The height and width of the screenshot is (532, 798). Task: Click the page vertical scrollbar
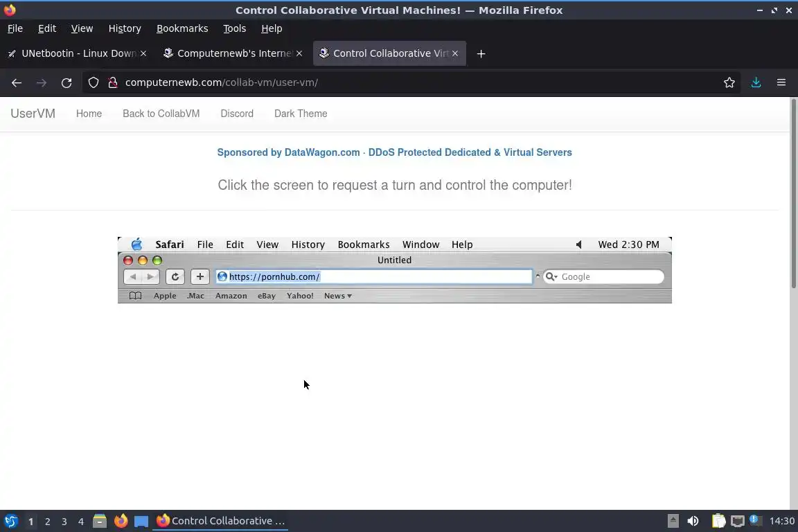tap(793, 193)
